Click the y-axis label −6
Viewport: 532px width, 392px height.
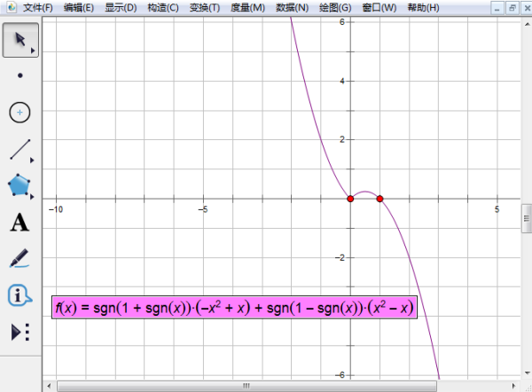tap(340, 375)
